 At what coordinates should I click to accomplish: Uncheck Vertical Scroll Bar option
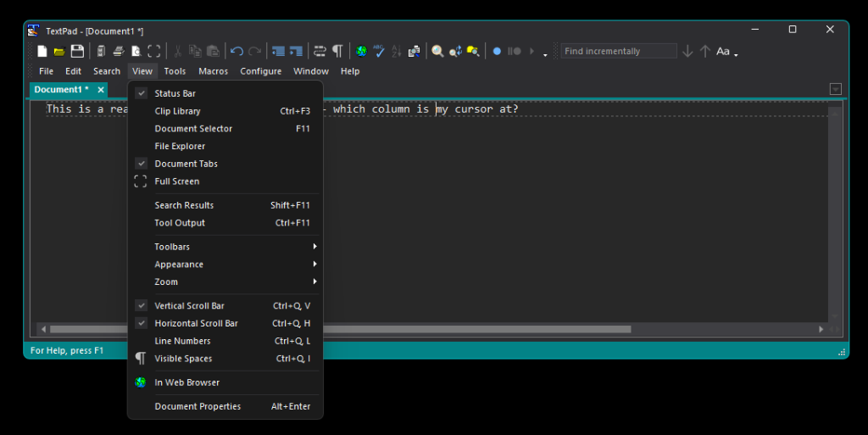(x=225, y=305)
